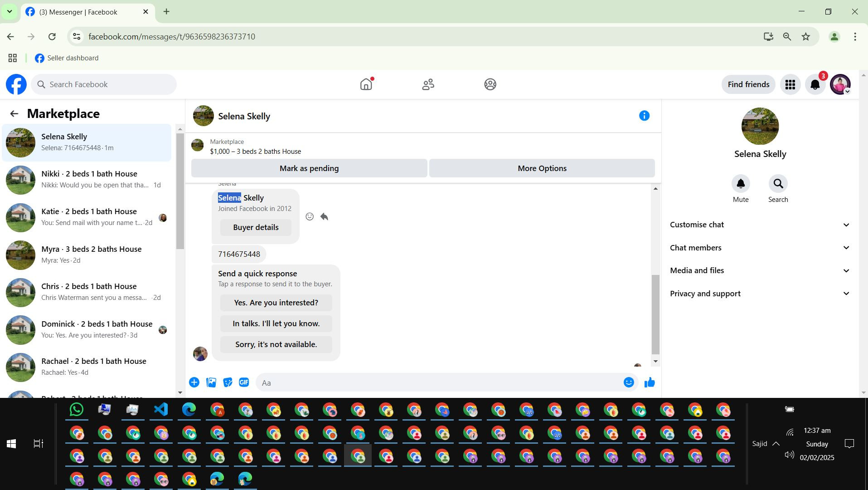Attach a photo file in composer

click(x=211, y=382)
